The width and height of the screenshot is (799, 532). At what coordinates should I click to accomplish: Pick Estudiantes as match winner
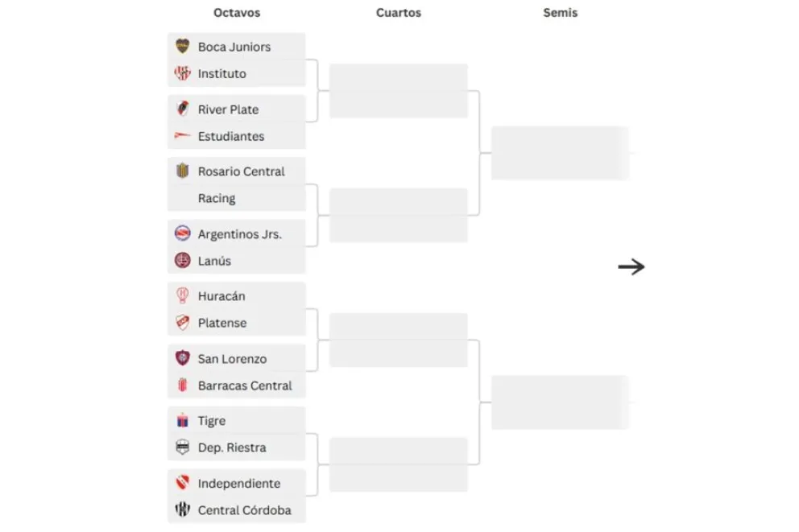coord(237,136)
